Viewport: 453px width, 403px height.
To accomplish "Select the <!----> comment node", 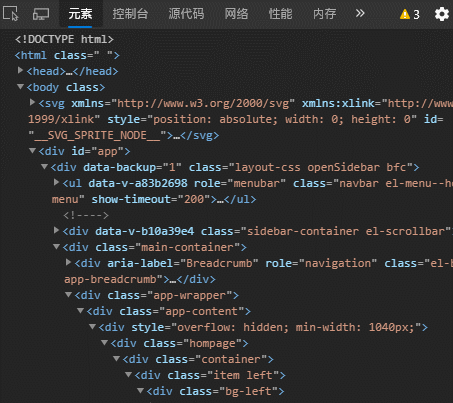I will coord(86,215).
